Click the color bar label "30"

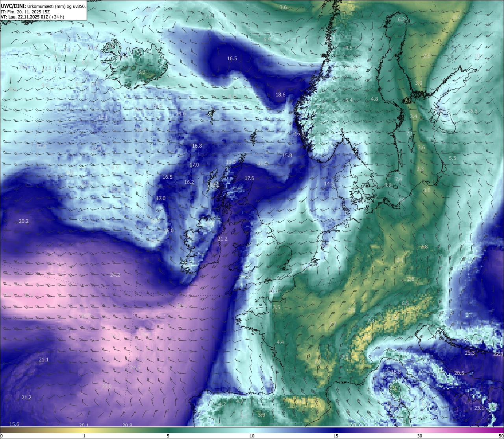tap(420, 436)
